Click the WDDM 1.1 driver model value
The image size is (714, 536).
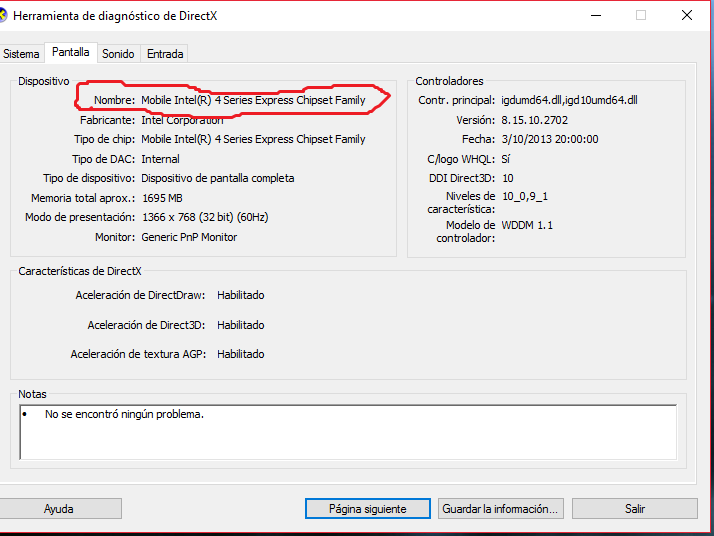click(527, 225)
